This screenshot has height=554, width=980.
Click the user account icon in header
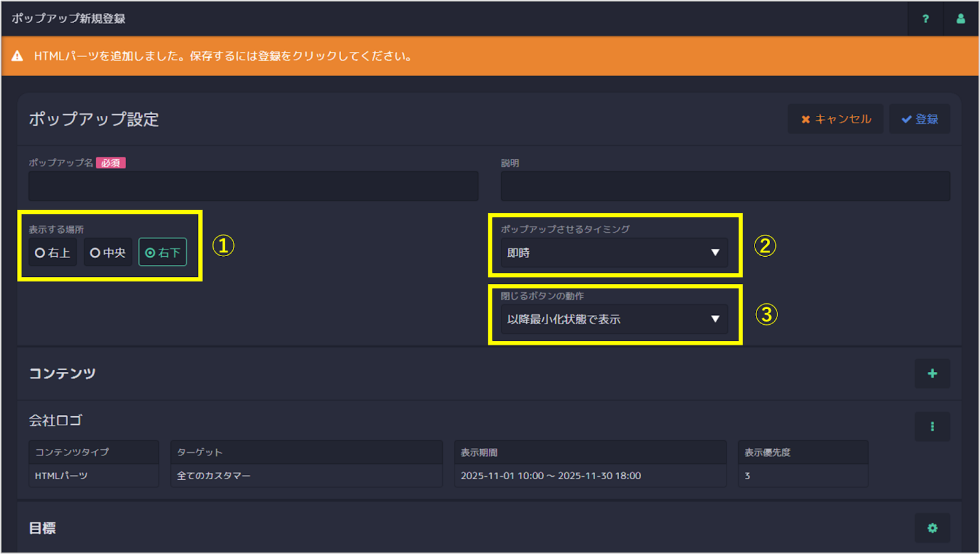click(x=960, y=18)
